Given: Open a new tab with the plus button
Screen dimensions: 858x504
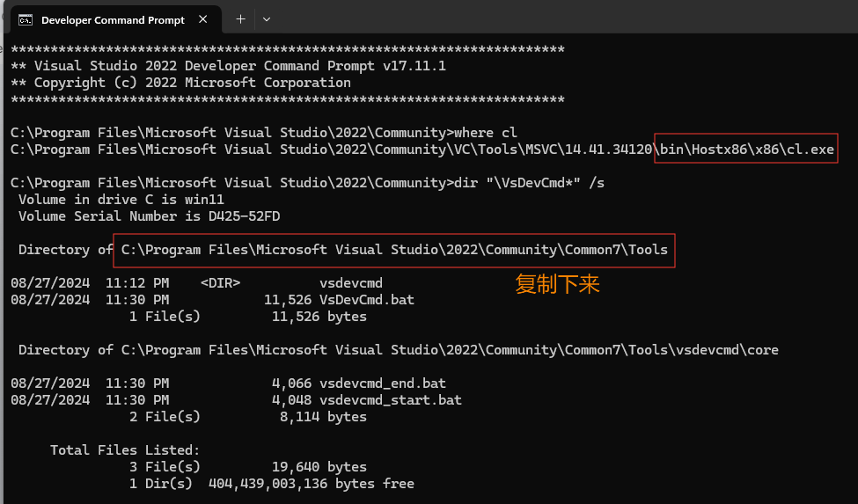Looking at the screenshot, I should pos(240,18).
